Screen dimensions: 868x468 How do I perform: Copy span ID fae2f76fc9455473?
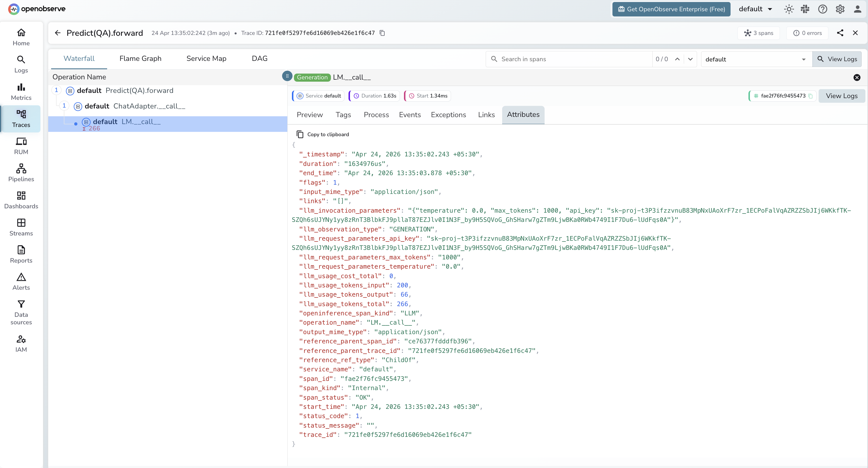point(811,96)
